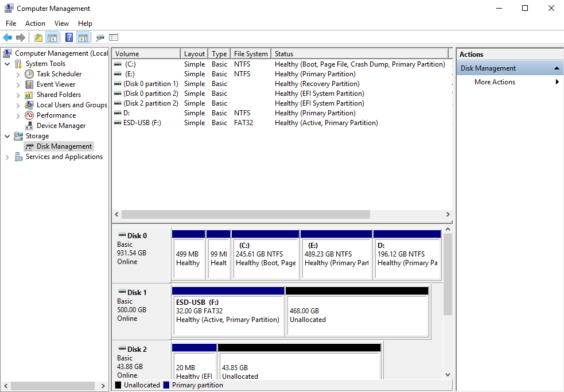Toggle the Show/Hide console tree icon
The height and width of the screenshot is (392, 564).
coord(52,37)
